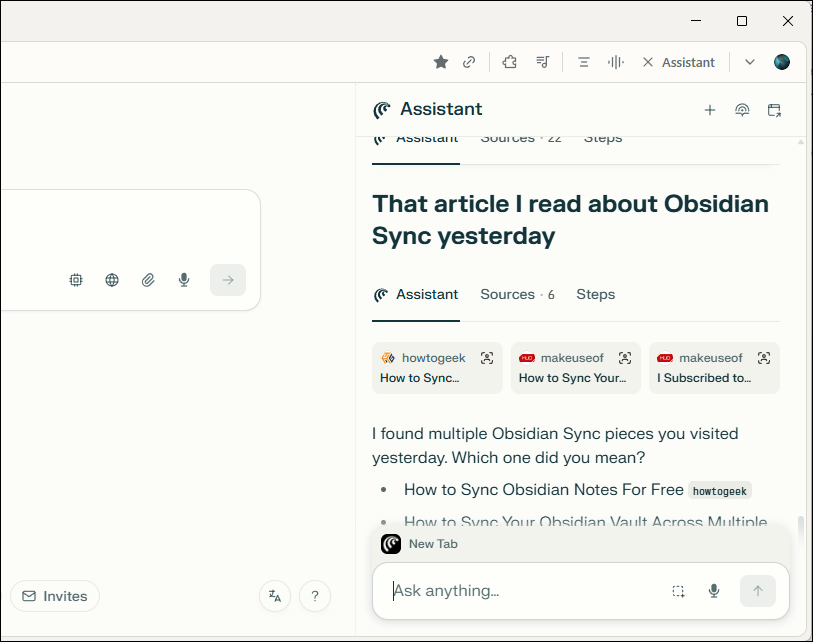
Task: Open your profile avatar menu
Action: point(782,61)
